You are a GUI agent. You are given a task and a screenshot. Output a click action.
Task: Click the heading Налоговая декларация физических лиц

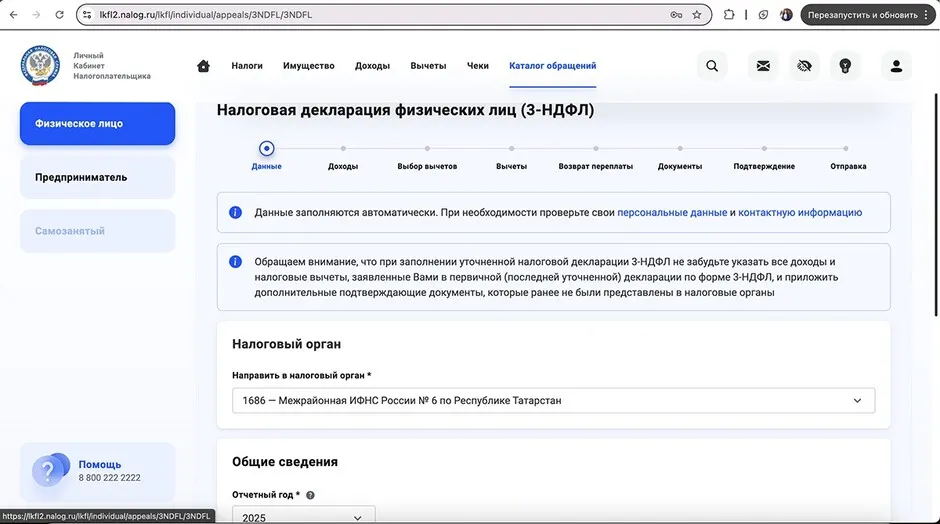[405, 110]
